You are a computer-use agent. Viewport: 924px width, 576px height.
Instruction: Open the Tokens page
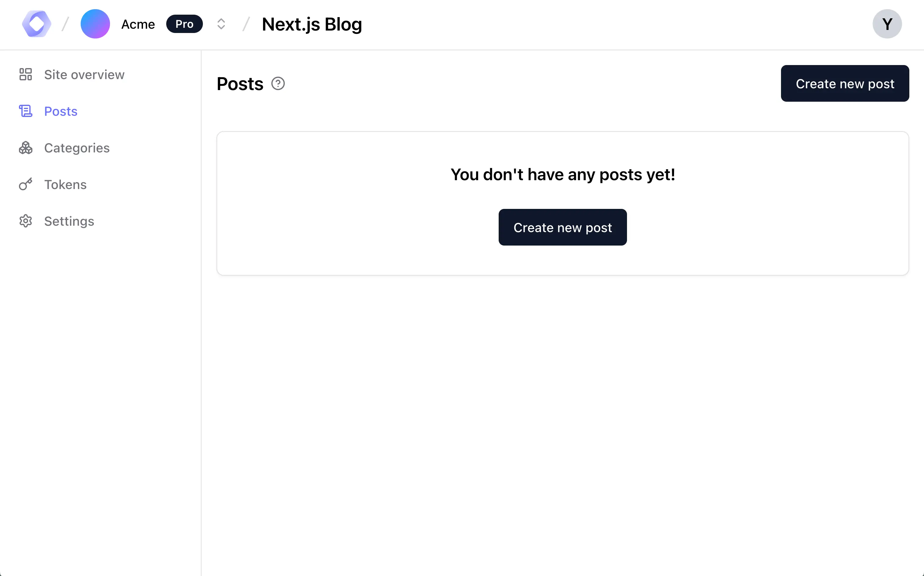65,184
